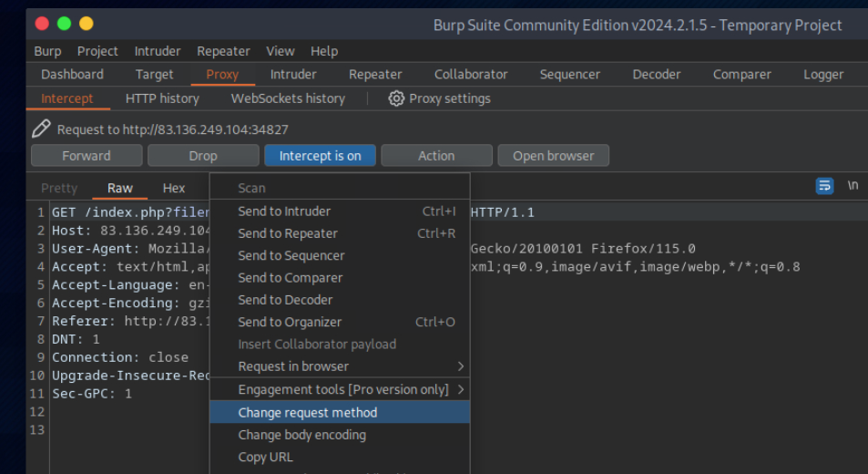
Task: Switch editor to the Hex view tab
Action: pos(174,188)
